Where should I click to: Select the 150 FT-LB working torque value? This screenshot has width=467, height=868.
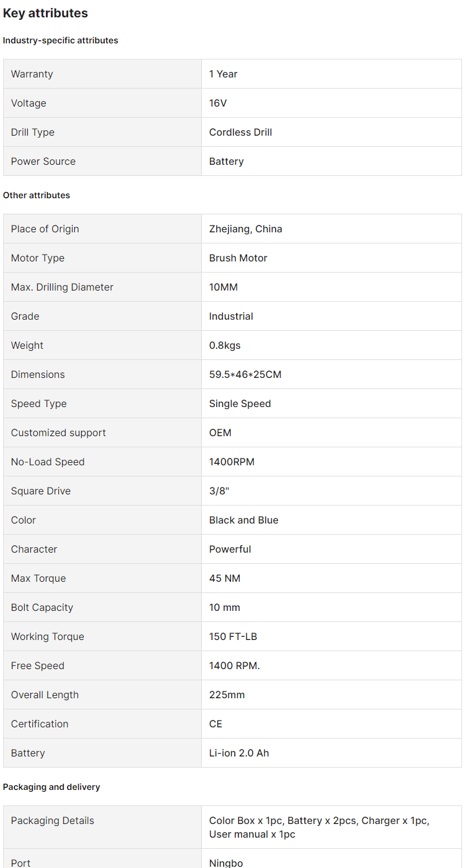pos(233,636)
